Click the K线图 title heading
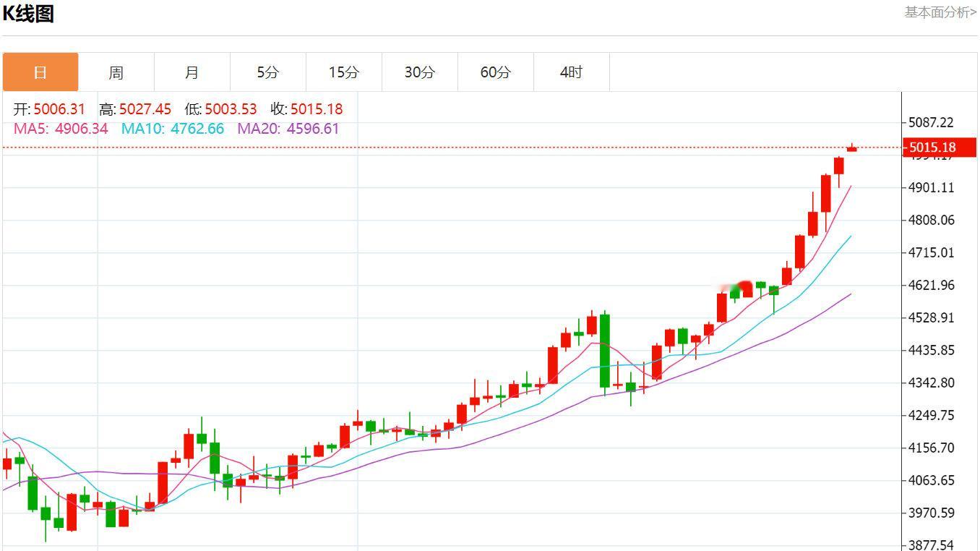The image size is (980, 551). (28, 14)
